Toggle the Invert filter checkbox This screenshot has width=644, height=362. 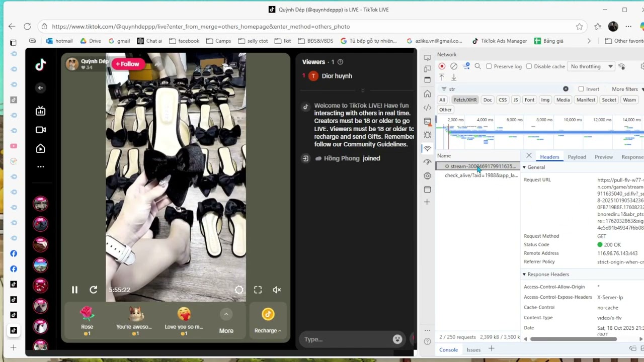pyautogui.click(x=581, y=89)
